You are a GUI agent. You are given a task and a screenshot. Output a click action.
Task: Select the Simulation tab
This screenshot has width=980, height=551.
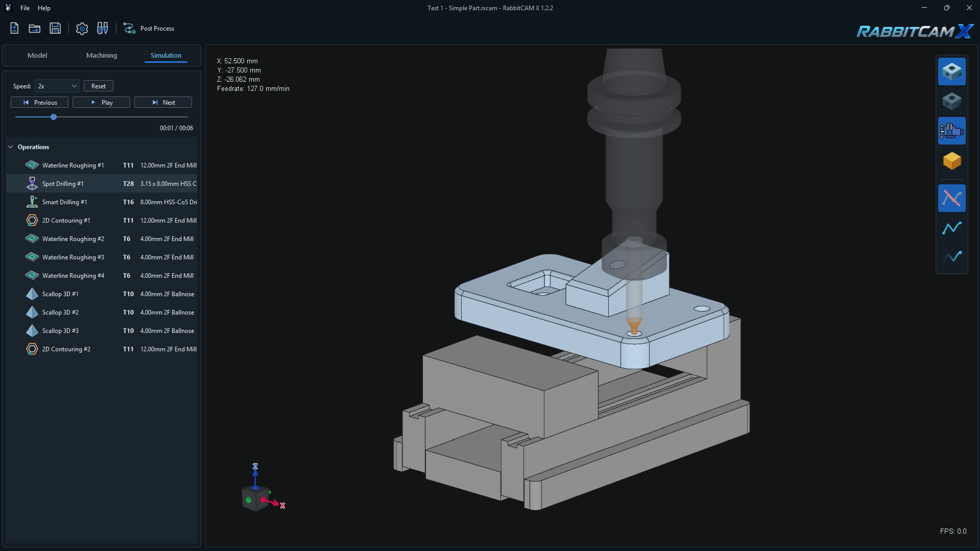[x=166, y=55]
